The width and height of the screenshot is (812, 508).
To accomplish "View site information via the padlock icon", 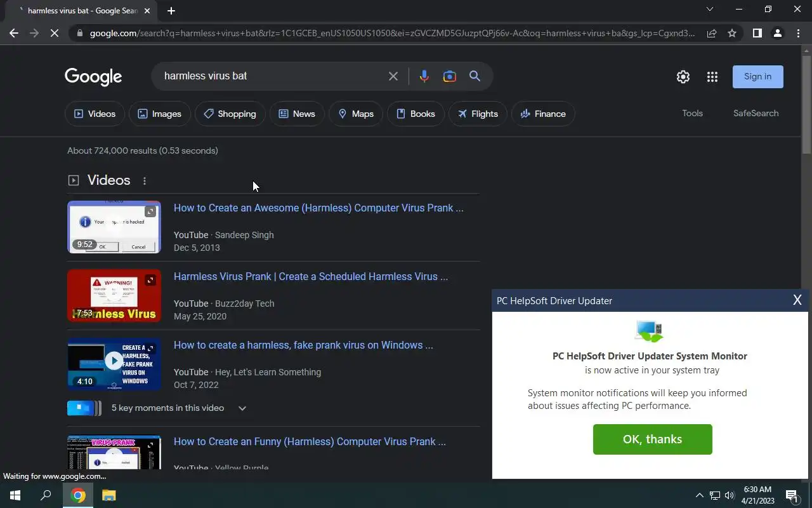I will [x=79, y=33].
